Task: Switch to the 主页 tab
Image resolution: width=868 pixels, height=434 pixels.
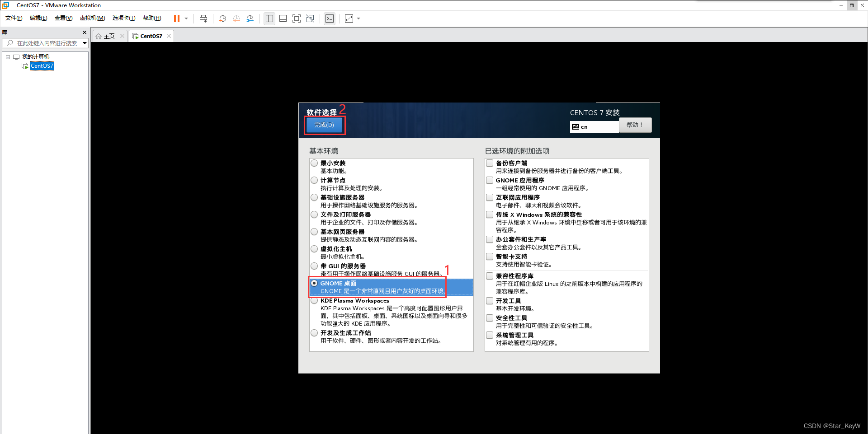Action: pos(108,36)
